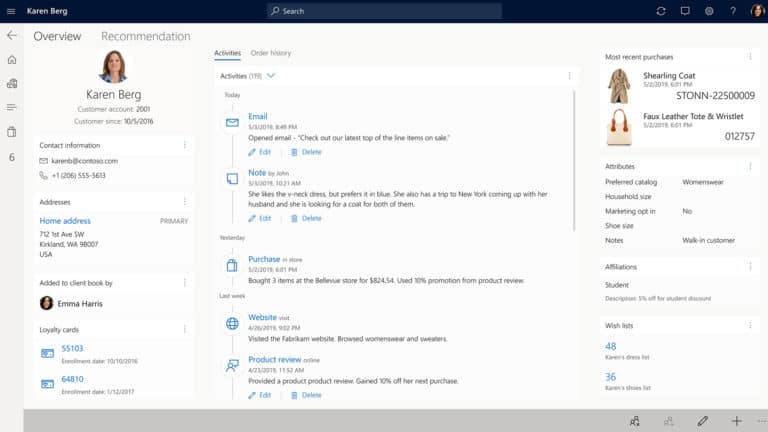Click the Purchase activity bag icon
The height and width of the screenshot is (432, 768).
pyautogui.click(x=232, y=265)
